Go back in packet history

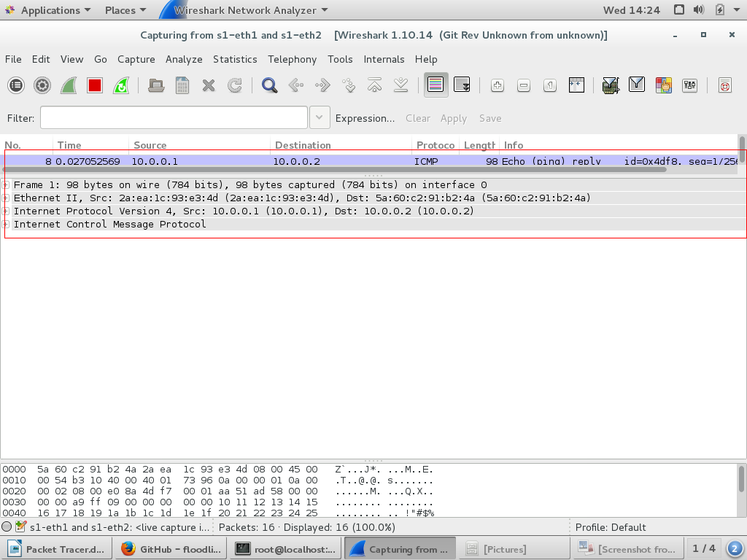[296, 85]
